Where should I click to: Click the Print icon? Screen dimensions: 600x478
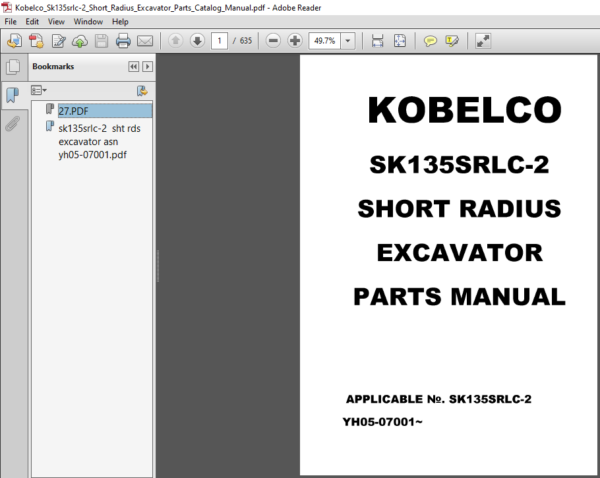click(123, 41)
